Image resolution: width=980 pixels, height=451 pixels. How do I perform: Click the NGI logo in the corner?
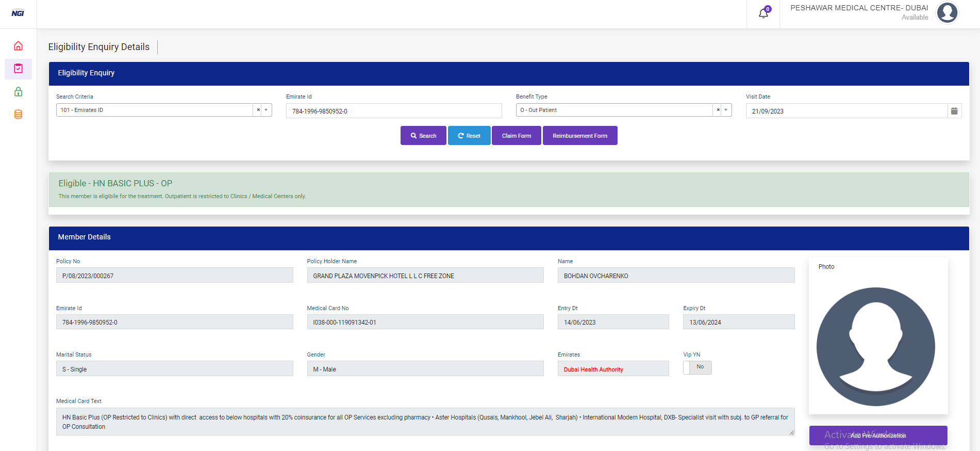[x=18, y=13]
